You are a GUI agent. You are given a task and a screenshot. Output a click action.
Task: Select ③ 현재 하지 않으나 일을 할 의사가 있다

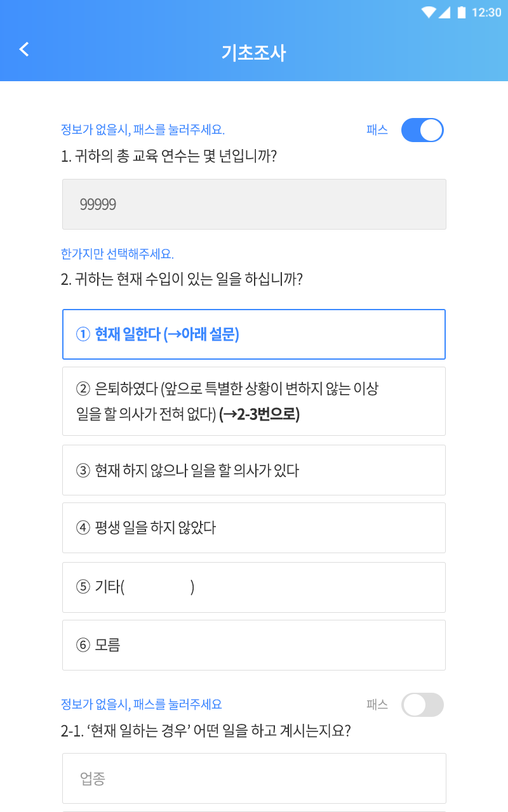coord(254,470)
